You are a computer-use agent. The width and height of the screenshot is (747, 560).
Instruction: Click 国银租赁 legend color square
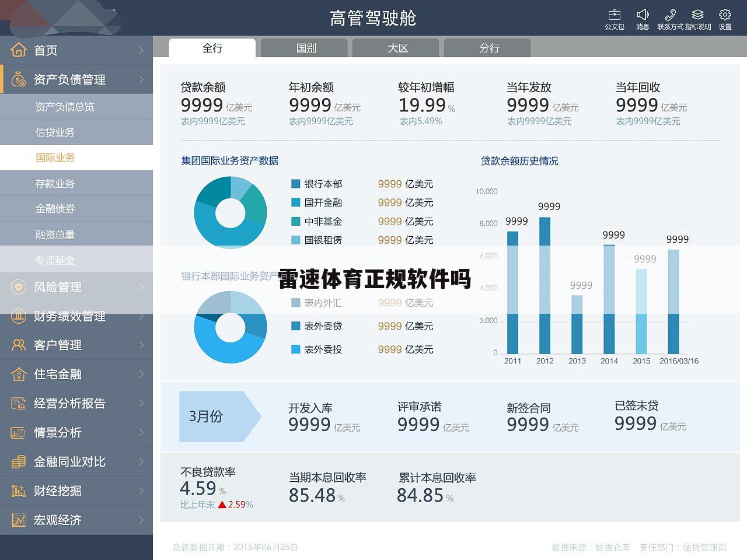point(296,240)
